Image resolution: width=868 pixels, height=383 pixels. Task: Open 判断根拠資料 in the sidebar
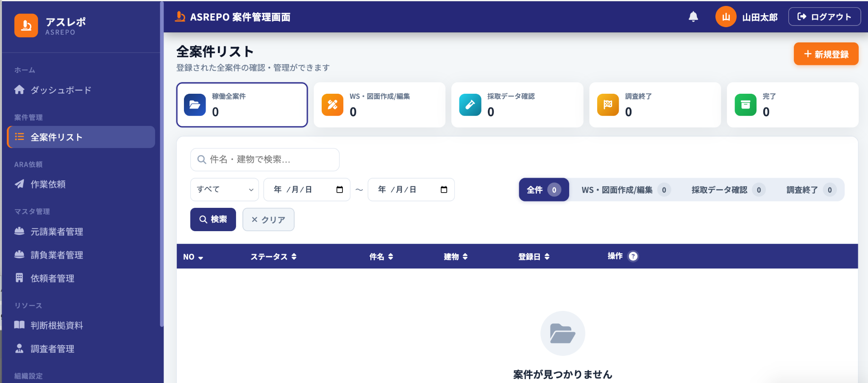click(x=81, y=325)
